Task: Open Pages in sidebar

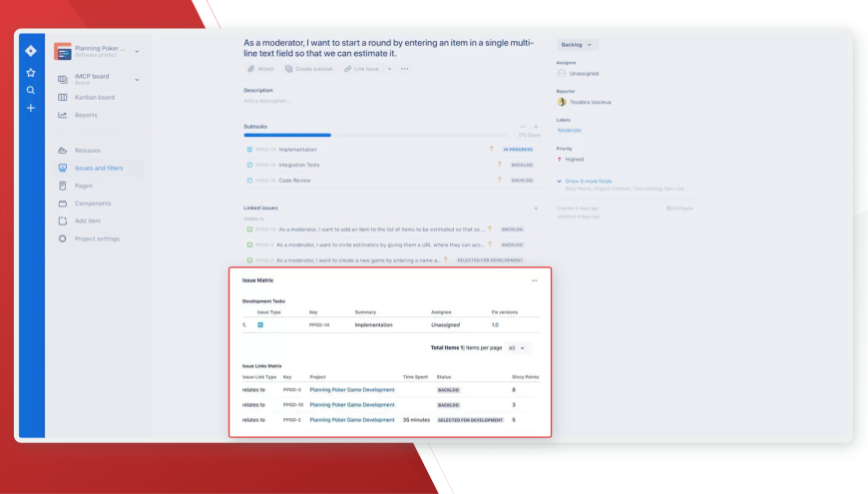Action: (x=84, y=186)
